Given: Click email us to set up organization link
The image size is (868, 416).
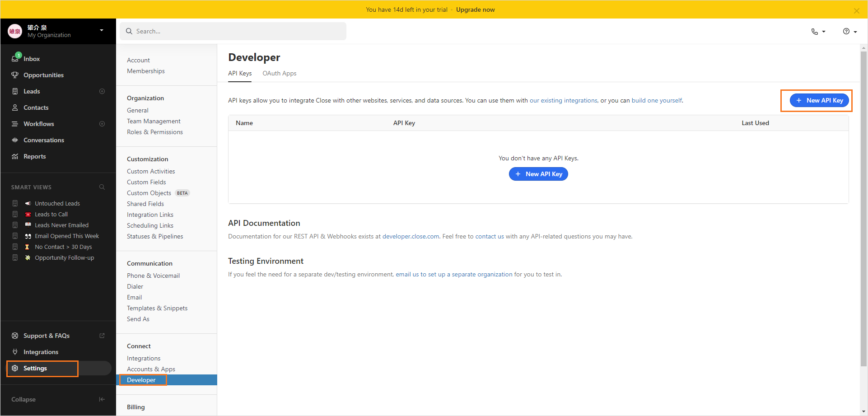Looking at the screenshot, I should 454,274.
